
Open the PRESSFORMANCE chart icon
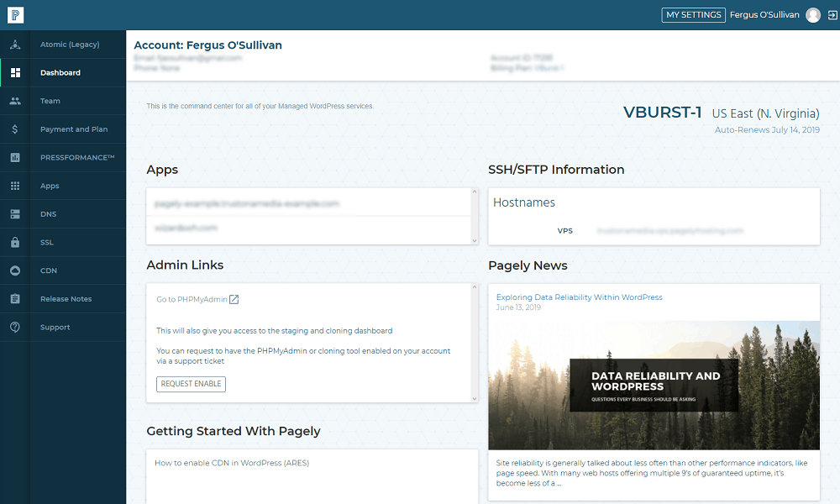click(15, 157)
